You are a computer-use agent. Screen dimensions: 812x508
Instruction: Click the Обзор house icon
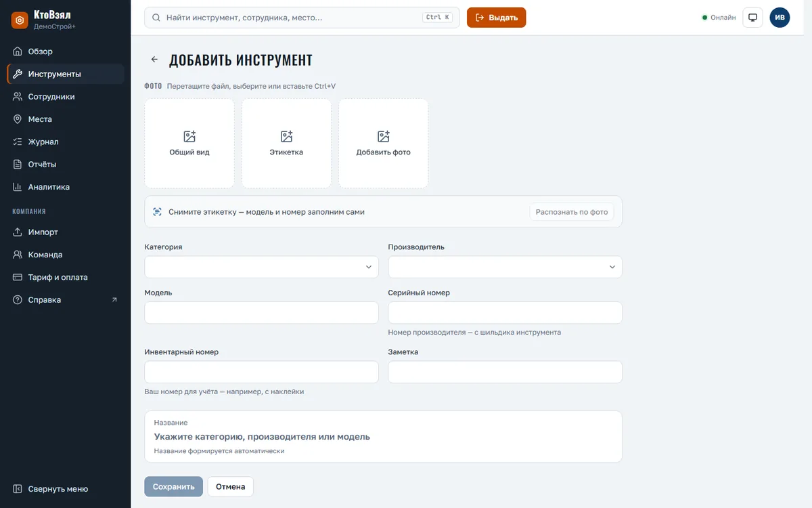(18, 51)
